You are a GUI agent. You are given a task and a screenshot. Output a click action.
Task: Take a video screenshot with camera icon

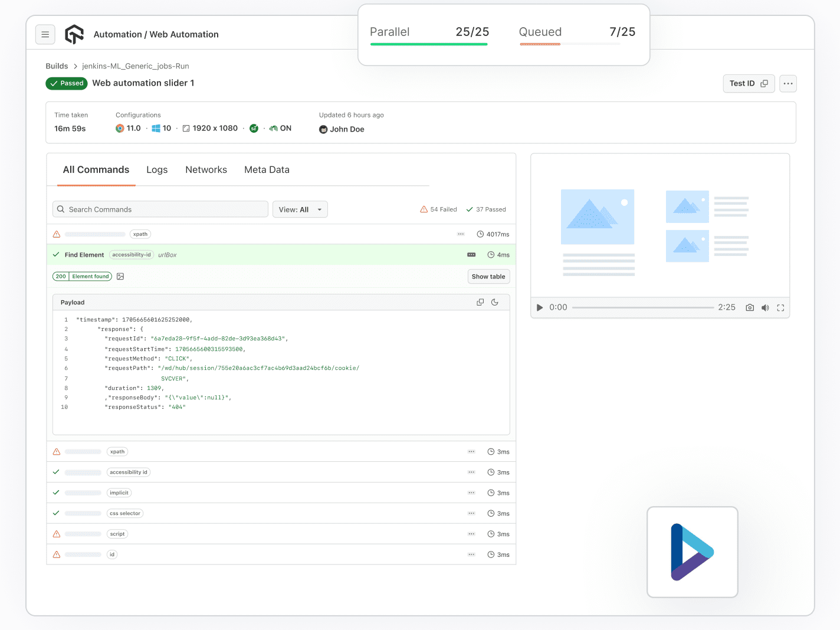[750, 307]
